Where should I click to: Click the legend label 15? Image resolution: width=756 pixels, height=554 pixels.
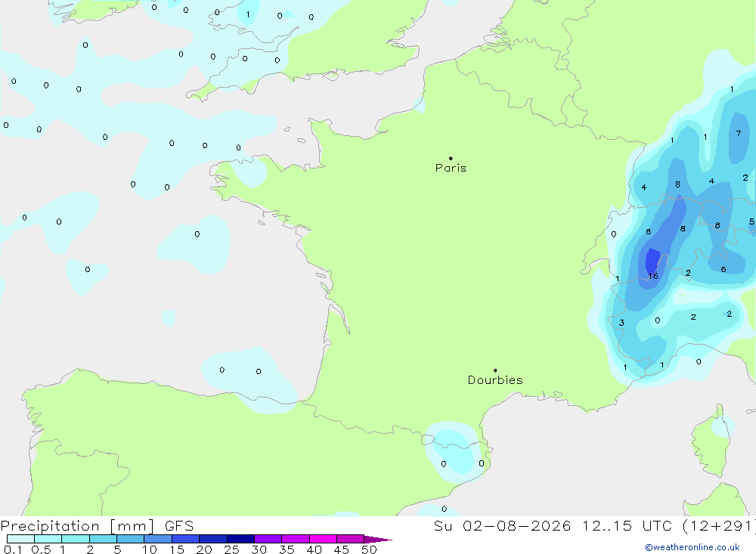point(176,549)
